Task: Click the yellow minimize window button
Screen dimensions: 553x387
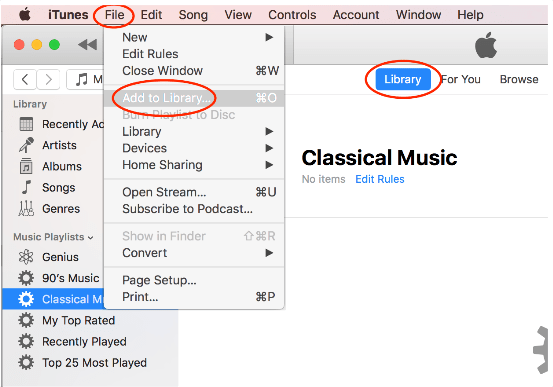Action: click(37, 45)
